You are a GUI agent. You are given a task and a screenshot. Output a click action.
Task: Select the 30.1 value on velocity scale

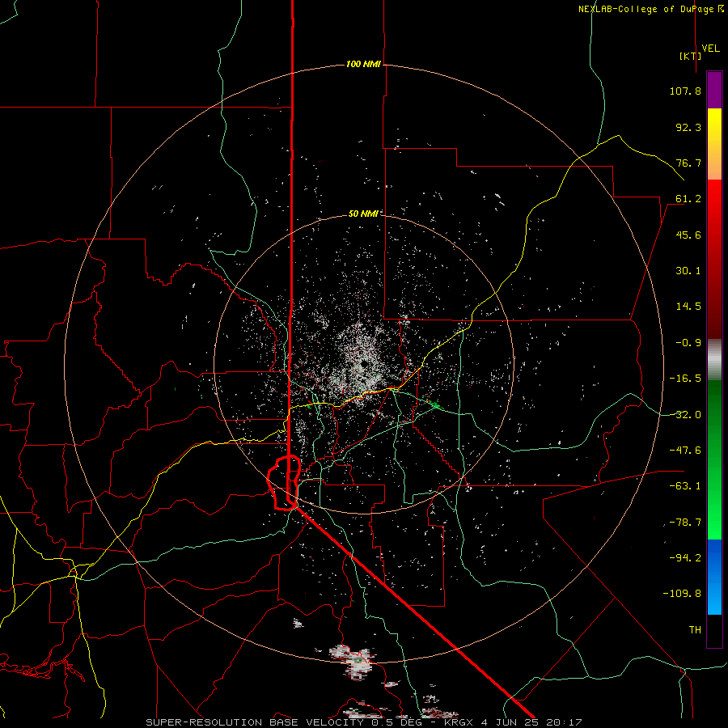tap(688, 271)
